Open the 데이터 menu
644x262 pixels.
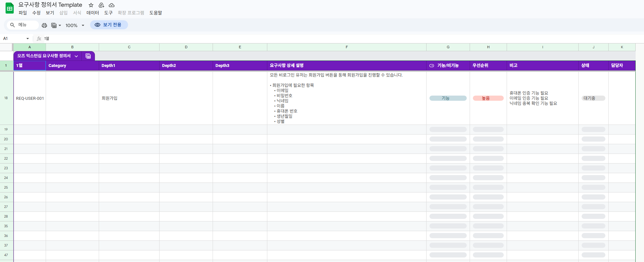click(93, 13)
